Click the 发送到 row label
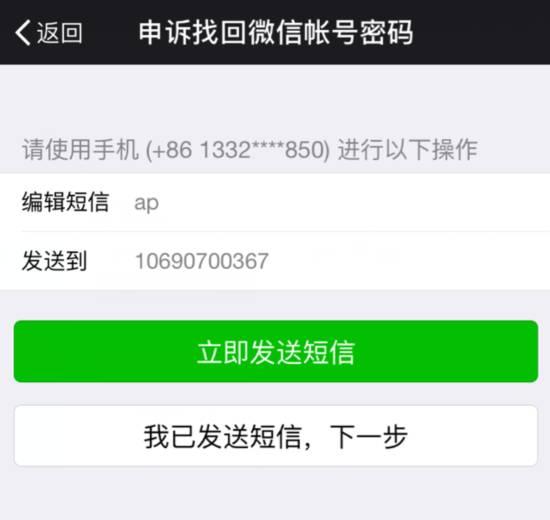 pos(54,261)
